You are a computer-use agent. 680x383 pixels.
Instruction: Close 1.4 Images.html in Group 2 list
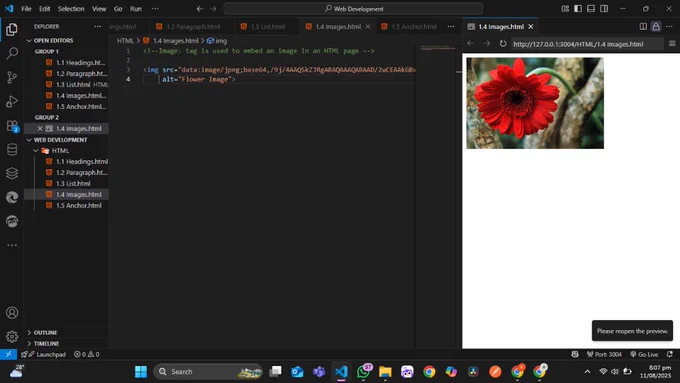(x=40, y=128)
